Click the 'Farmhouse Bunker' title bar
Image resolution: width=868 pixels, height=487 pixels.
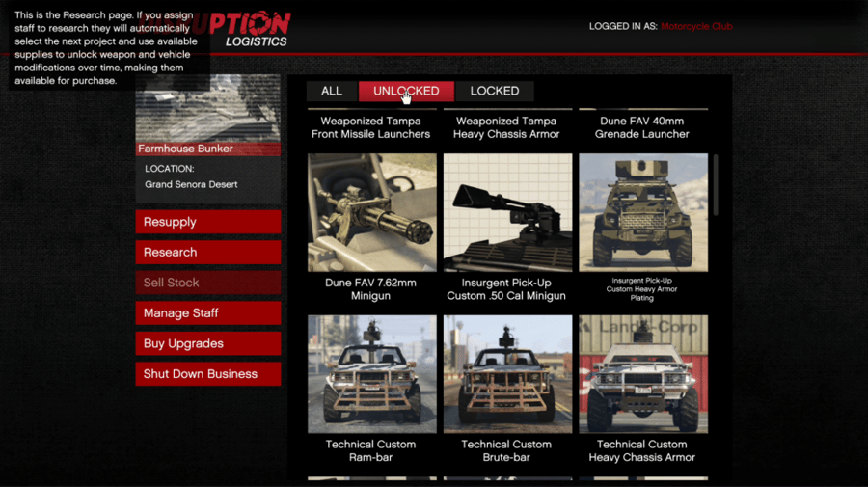[x=208, y=149]
